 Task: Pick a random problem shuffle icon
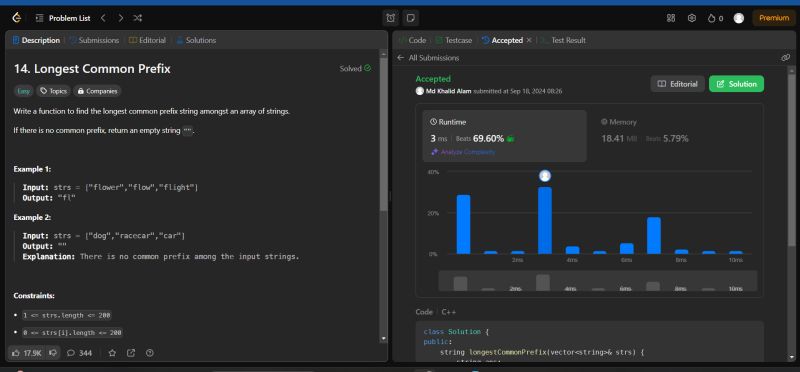[x=138, y=18]
